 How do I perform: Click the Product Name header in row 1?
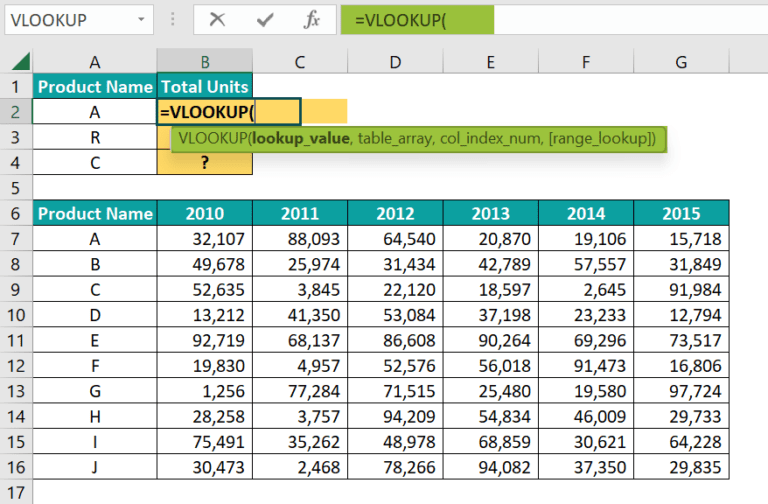point(95,87)
